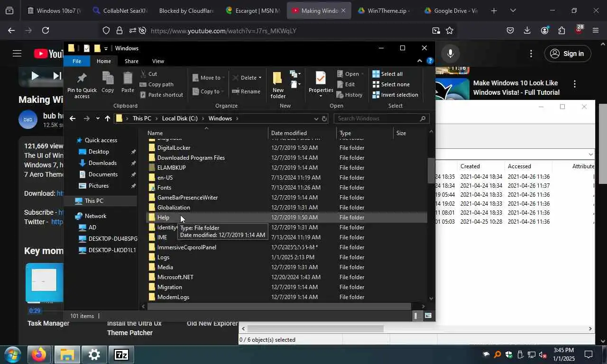Skip to next YouTube video
Screen dimensions: 607x364
pos(57,76)
